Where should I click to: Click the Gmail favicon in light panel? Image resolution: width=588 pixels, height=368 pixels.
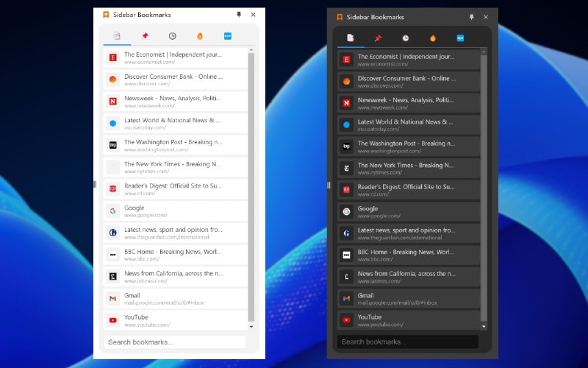tap(113, 298)
